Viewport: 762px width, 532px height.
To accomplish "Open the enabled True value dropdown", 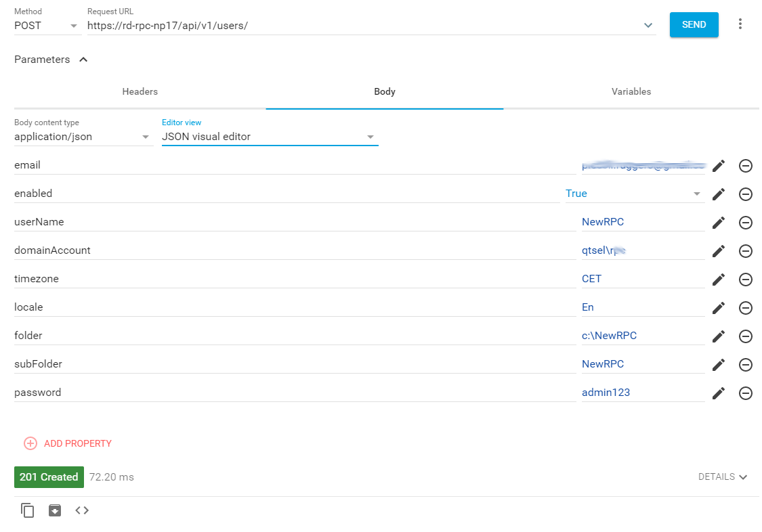I will pos(633,194).
